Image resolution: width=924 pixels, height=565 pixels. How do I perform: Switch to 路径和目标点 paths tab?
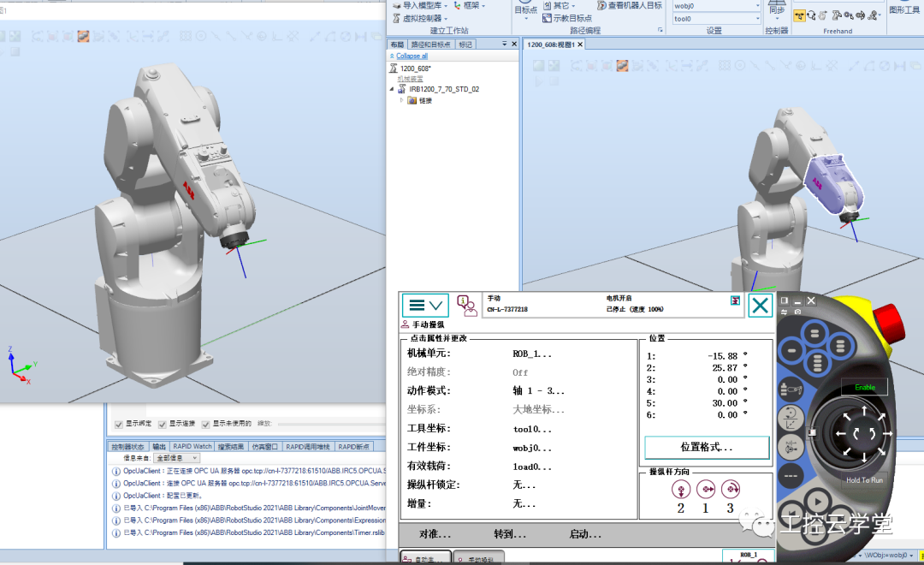(x=430, y=45)
